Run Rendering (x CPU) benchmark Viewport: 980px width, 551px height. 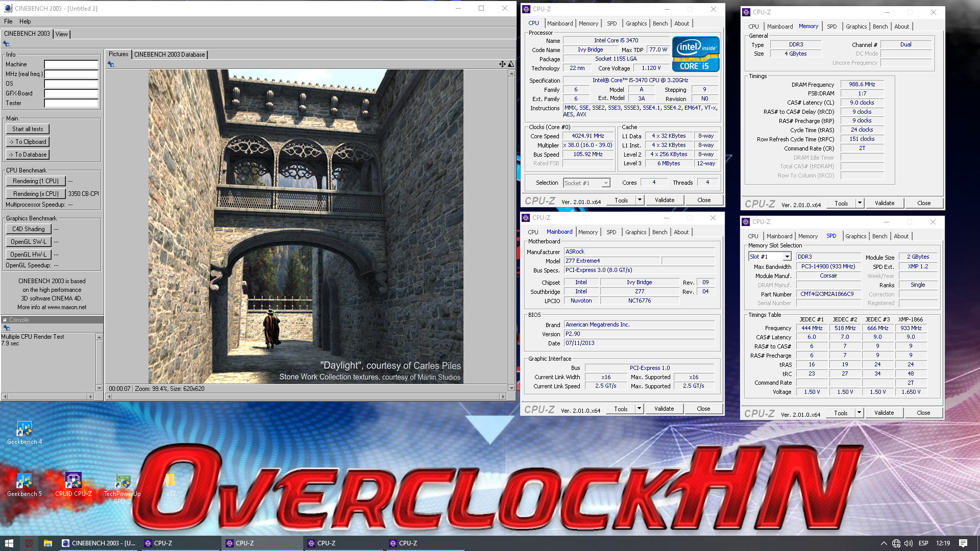(x=36, y=194)
